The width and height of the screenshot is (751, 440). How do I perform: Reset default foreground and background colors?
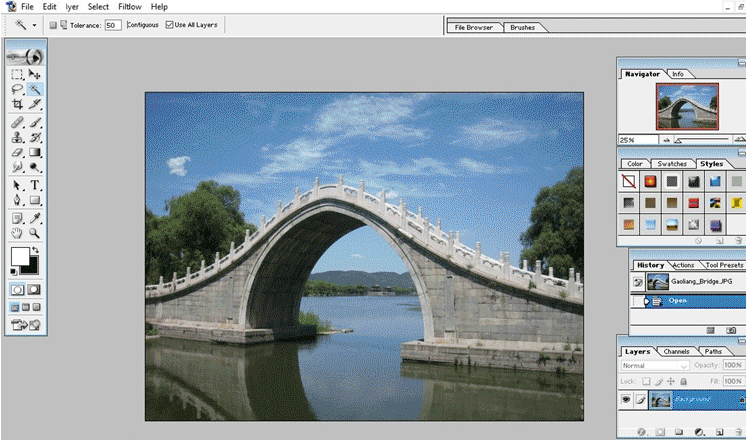[x=13, y=272]
